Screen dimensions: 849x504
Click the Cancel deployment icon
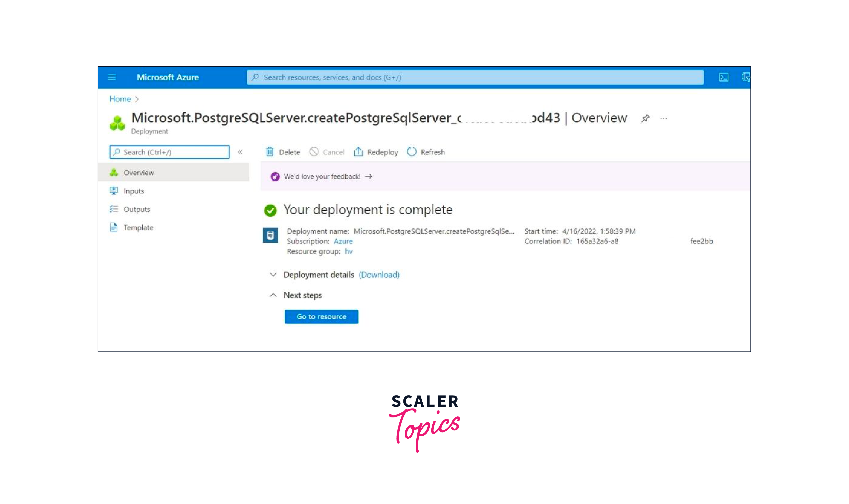[x=314, y=152]
